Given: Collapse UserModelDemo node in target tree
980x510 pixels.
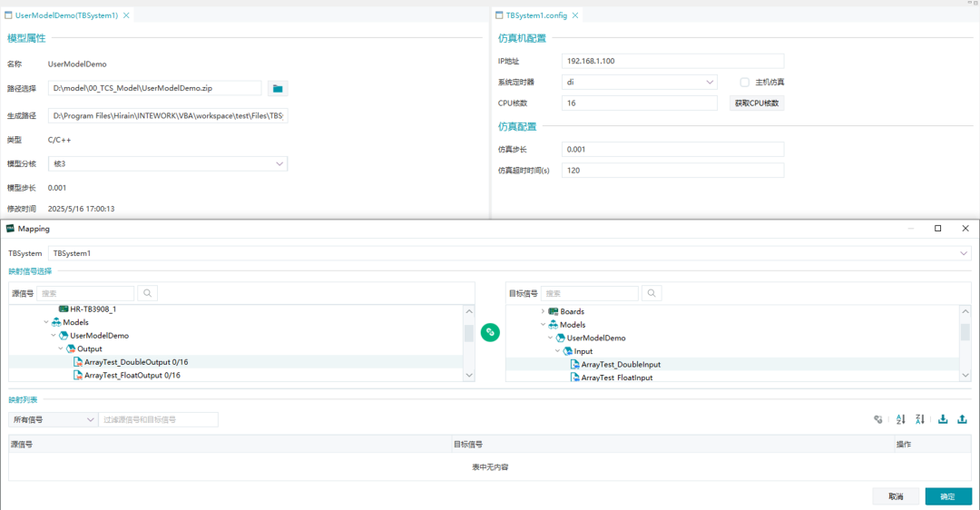Looking at the screenshot, I should point(550,338).
